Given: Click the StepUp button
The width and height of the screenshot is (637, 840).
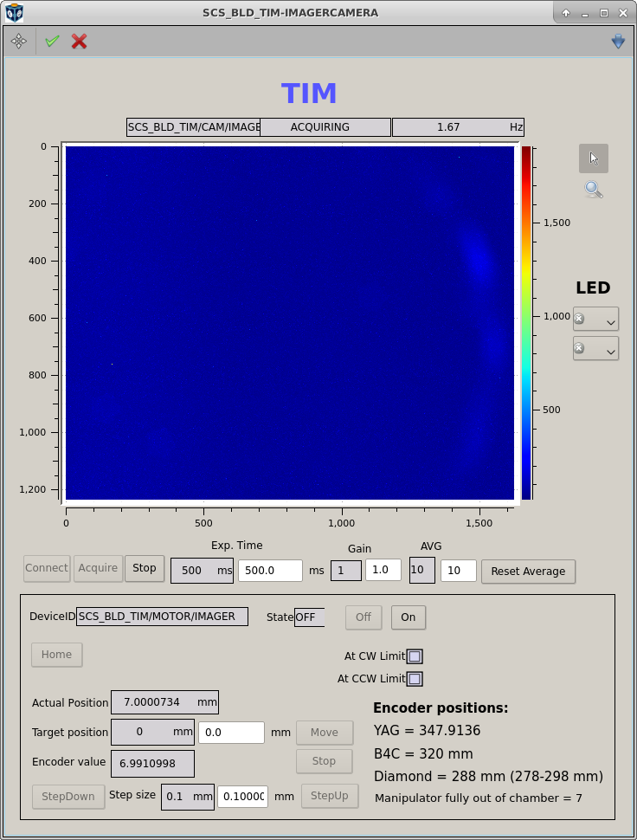Looking at the screenshot, I should click(330, 796).
